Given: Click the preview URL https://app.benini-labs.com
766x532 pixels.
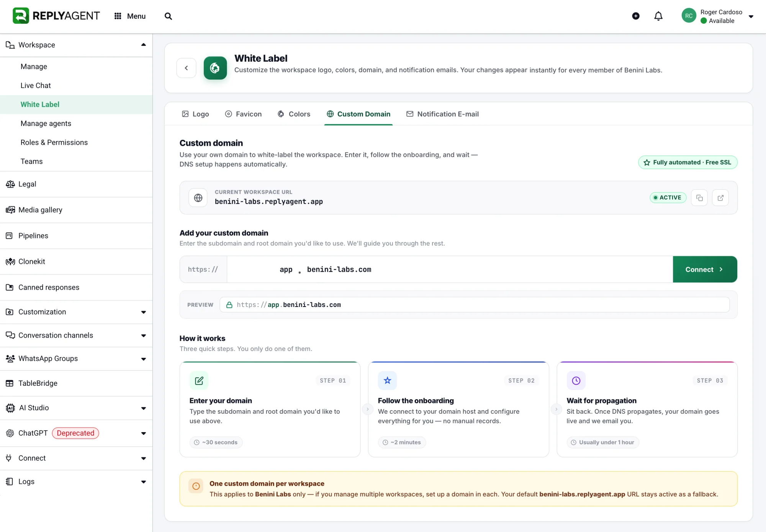Looking at the screenshot, I should tap(475, 305).
